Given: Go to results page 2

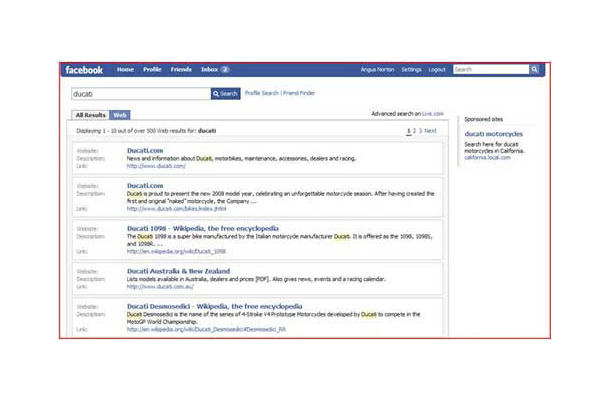Looking at the screenshot, I should [414, 131].
